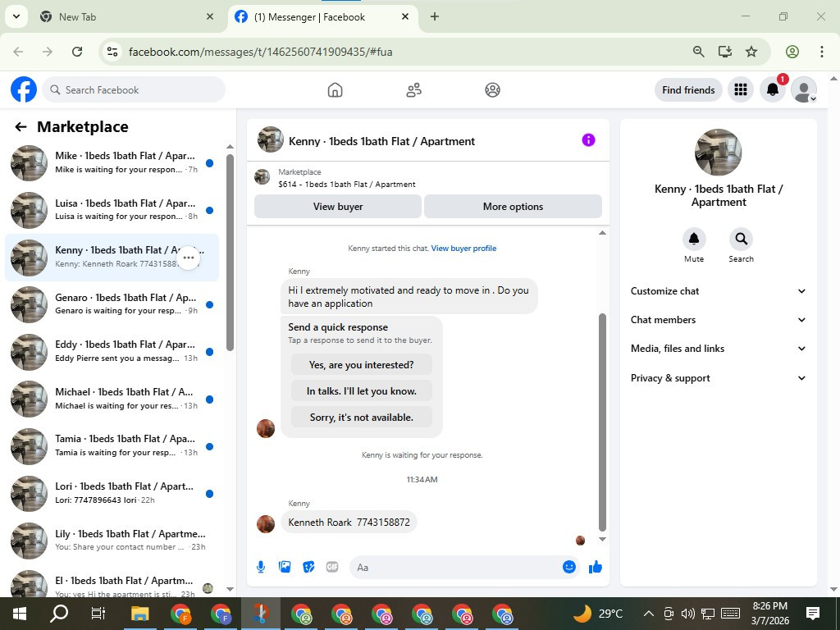
Task: Click the Find friends button
Action: [688, 89]
